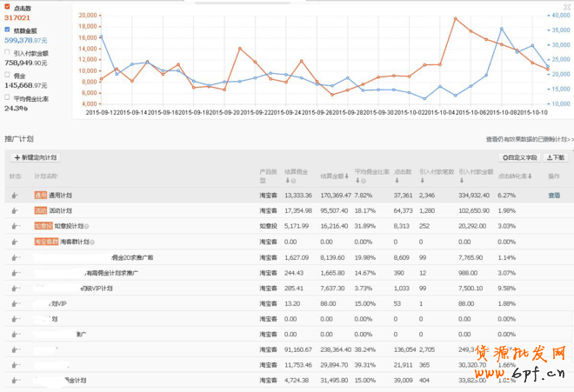Open 自定义字段 settings button
This screenshot has width=574, height=392.
[520, 157]
